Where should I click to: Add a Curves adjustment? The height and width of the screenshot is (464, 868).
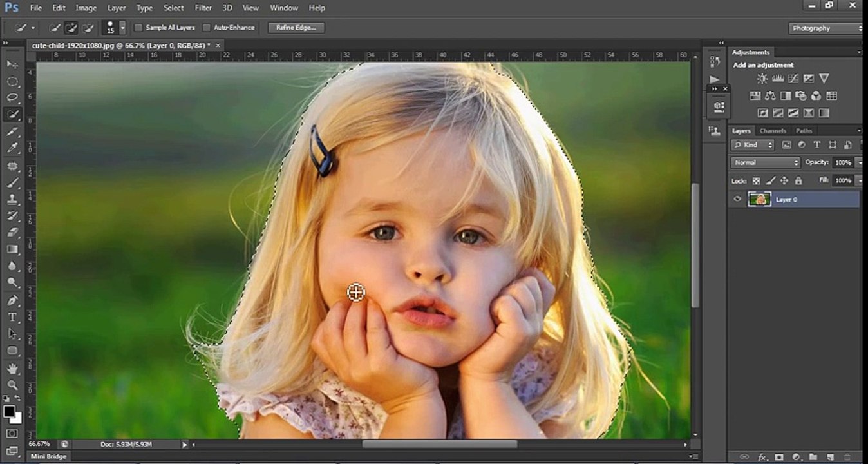tap(793, 79)
